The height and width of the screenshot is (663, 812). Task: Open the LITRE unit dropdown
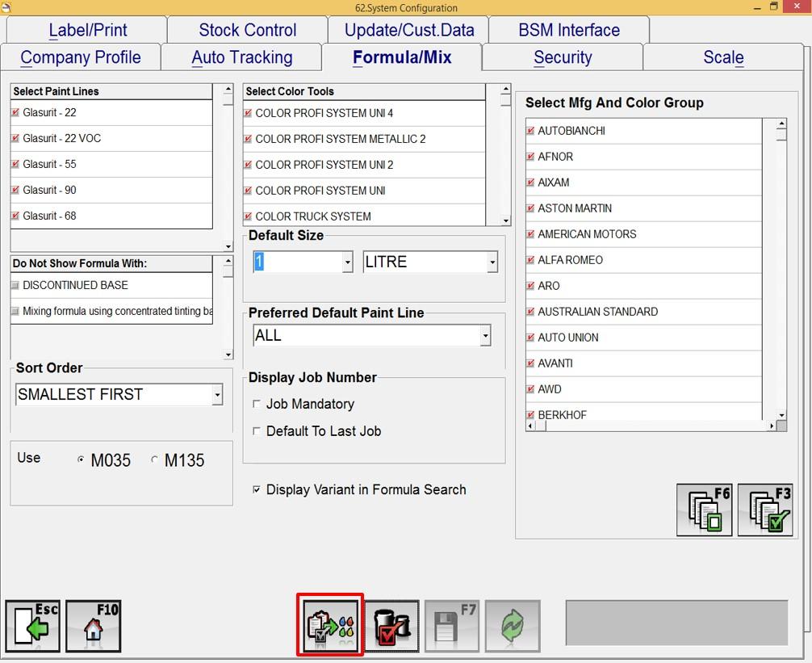492,262
